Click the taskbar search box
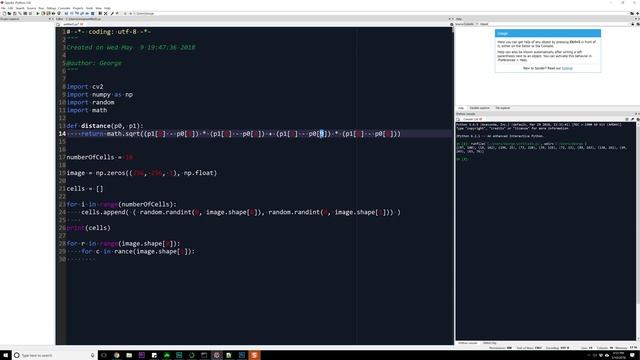The height and width of the screenshot is (360, 640). (54, 356)
